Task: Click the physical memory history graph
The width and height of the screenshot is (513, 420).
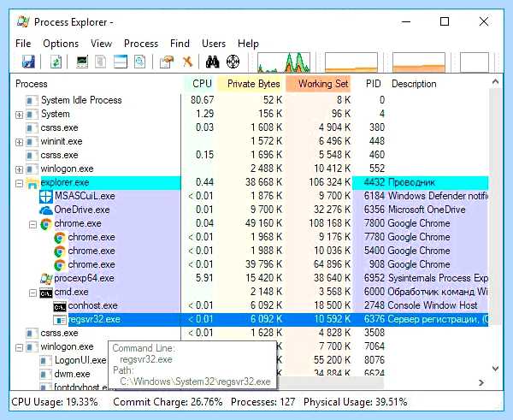Action: [x=419, y=62]
